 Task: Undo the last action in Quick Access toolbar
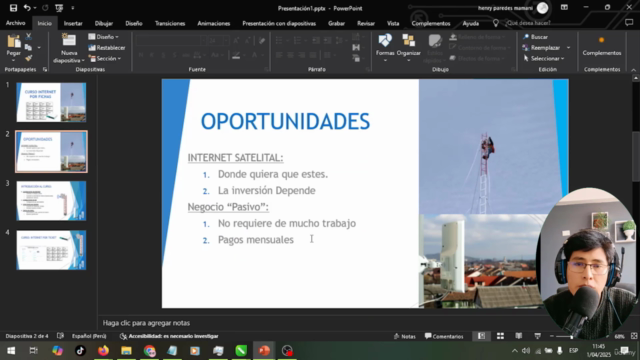point(27,8)
